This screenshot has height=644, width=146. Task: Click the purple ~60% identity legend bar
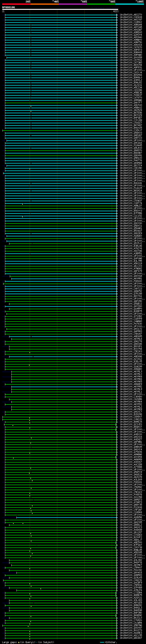73,4
